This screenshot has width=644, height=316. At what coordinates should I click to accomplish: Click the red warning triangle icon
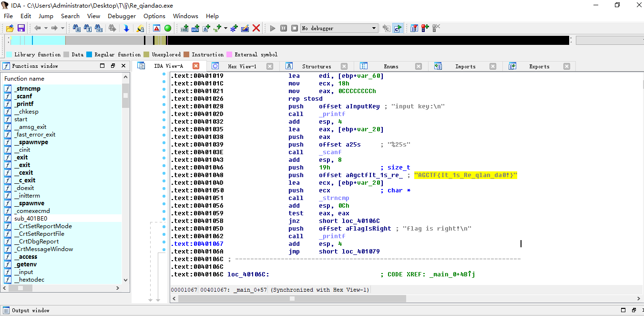pyautogui.click(x=156, y=28)
